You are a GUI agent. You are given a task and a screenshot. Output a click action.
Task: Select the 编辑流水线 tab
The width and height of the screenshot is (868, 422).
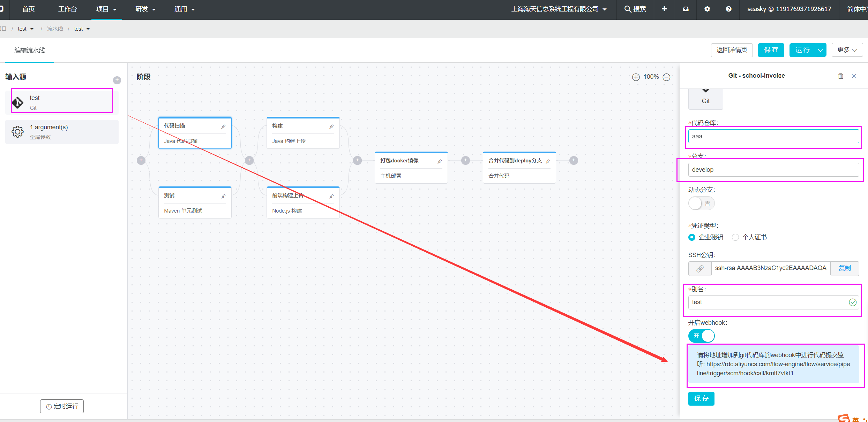click(30, 51)
